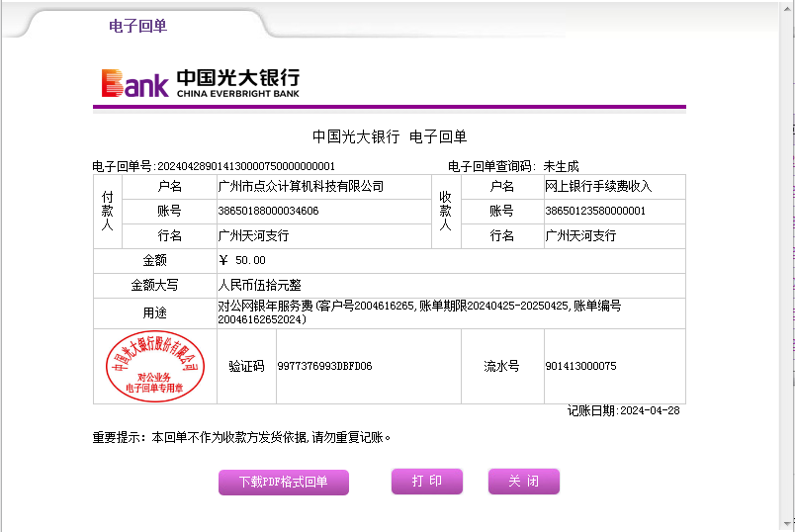Click payer name 广州市点众计算机科技有限公司

tap(301, 187)
